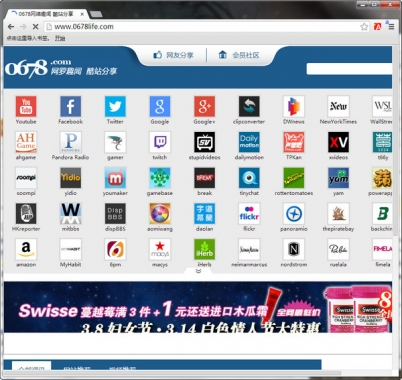
Task: Open the macys icon
Action: pos(160,249)
